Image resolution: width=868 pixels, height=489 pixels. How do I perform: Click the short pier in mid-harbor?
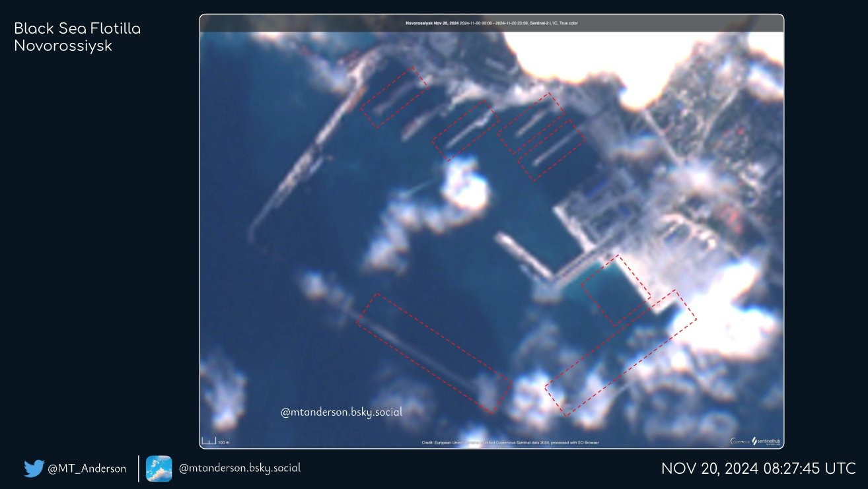pos(524,256)
